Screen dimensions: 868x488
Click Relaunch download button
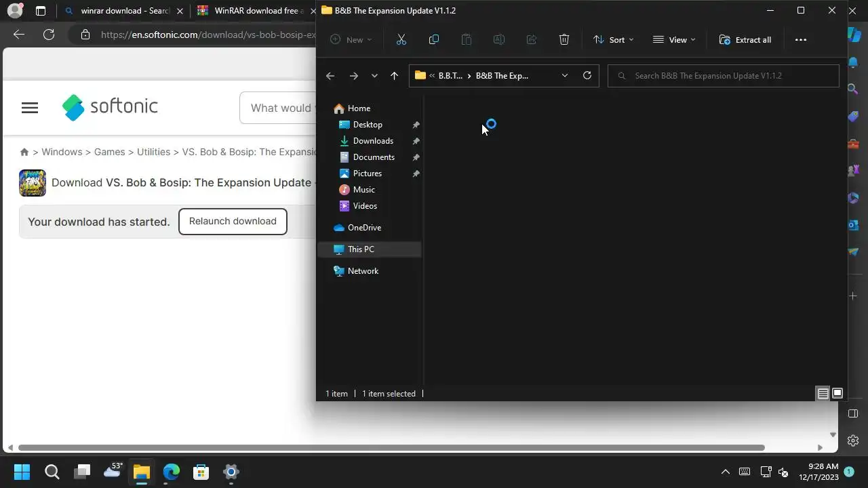tap(233, 222)
